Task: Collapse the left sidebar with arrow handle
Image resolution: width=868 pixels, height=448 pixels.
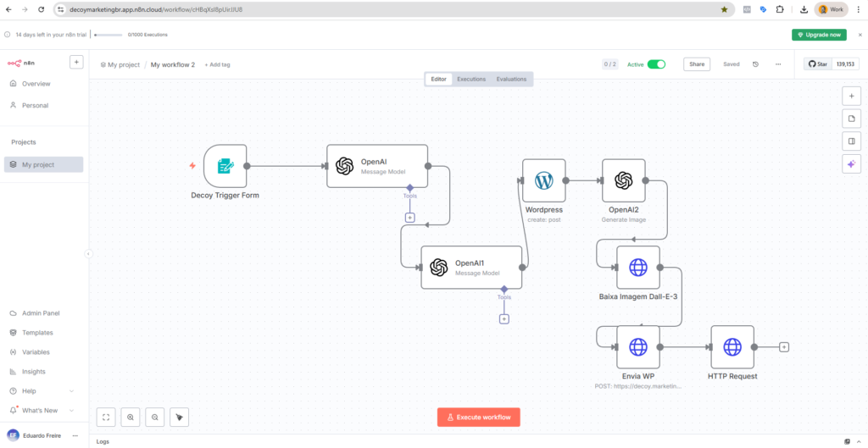Action: (88, 254)
